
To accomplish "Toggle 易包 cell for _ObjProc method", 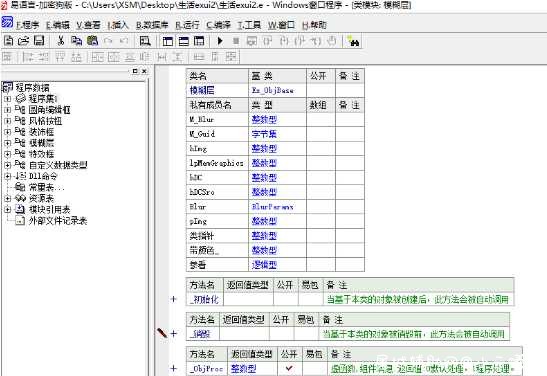I will click(315, 368).
